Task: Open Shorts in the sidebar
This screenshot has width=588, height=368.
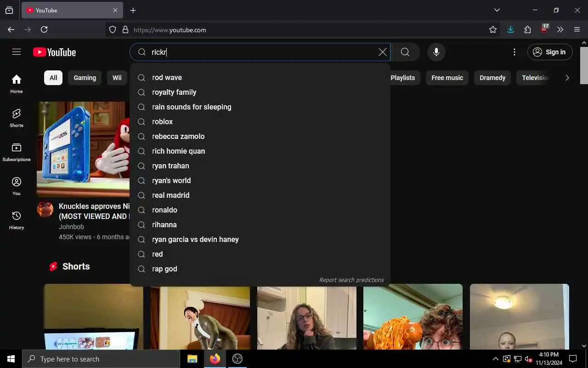Action: [17, 118]
